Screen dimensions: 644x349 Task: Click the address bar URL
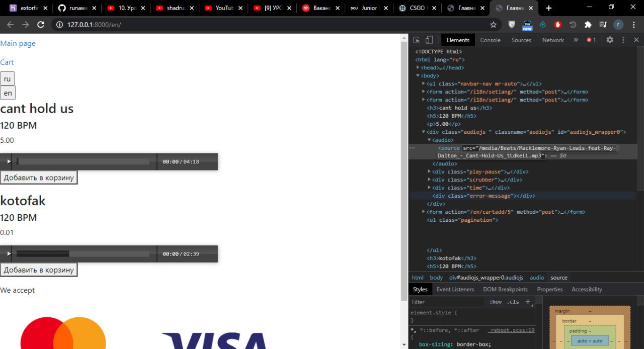click(x=94, y=25)
